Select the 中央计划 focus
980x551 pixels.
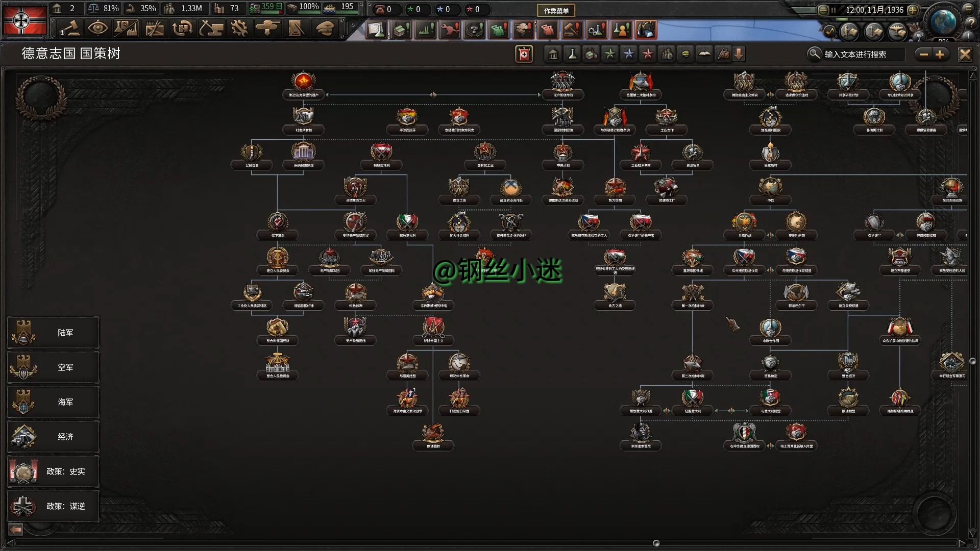pyautogui.click(x=563, y=156)
